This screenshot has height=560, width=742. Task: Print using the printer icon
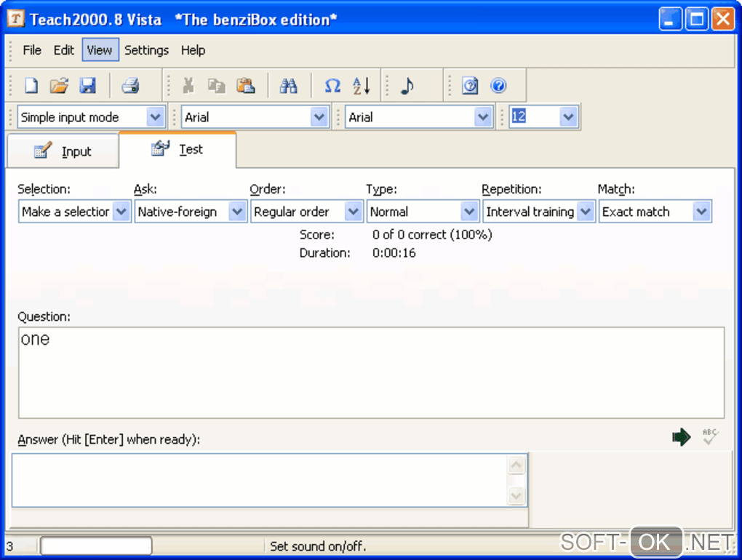pos(130,86)
